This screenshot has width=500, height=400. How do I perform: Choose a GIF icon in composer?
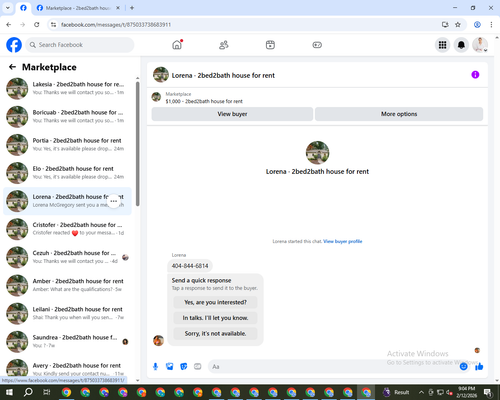[198, 367]
